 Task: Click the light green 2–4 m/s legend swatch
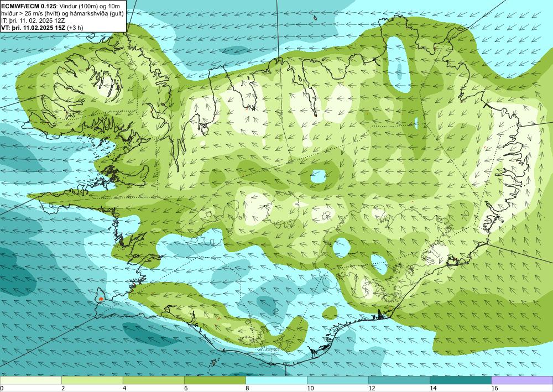[x=92, y=380]
